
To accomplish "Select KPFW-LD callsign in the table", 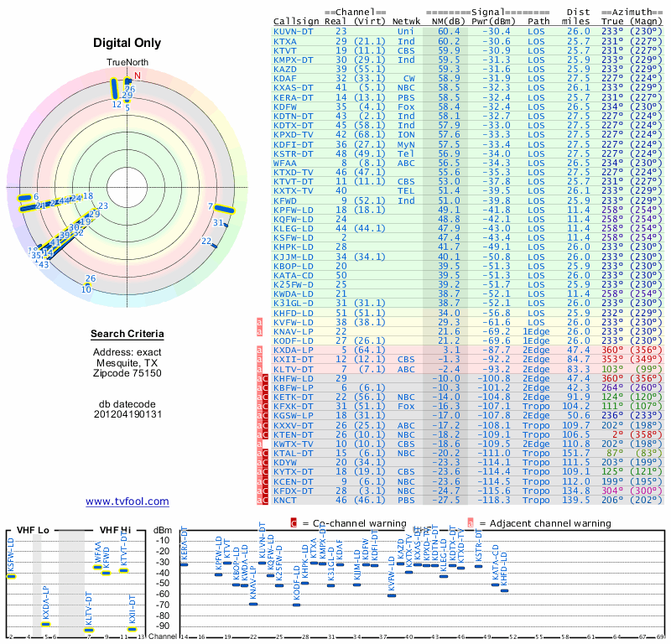I will (293, 210).
